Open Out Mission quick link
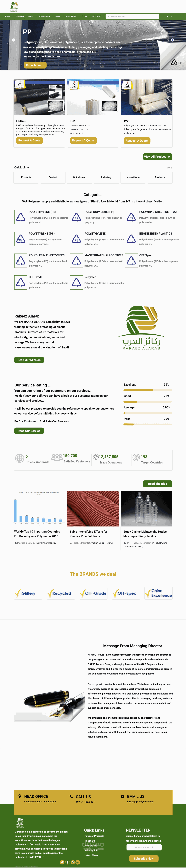The height and width of the screenshot is (868, 186). point(80,177)
